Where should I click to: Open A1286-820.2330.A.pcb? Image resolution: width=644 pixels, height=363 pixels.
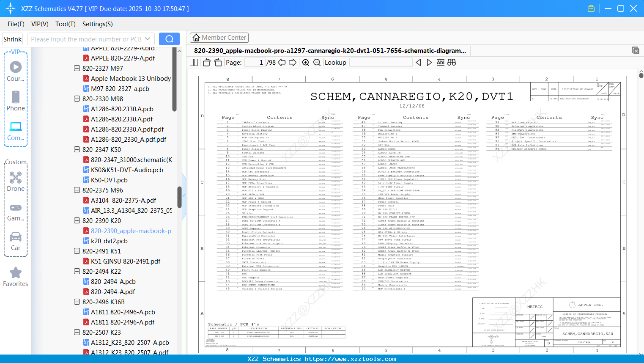(x=122, y=109)
